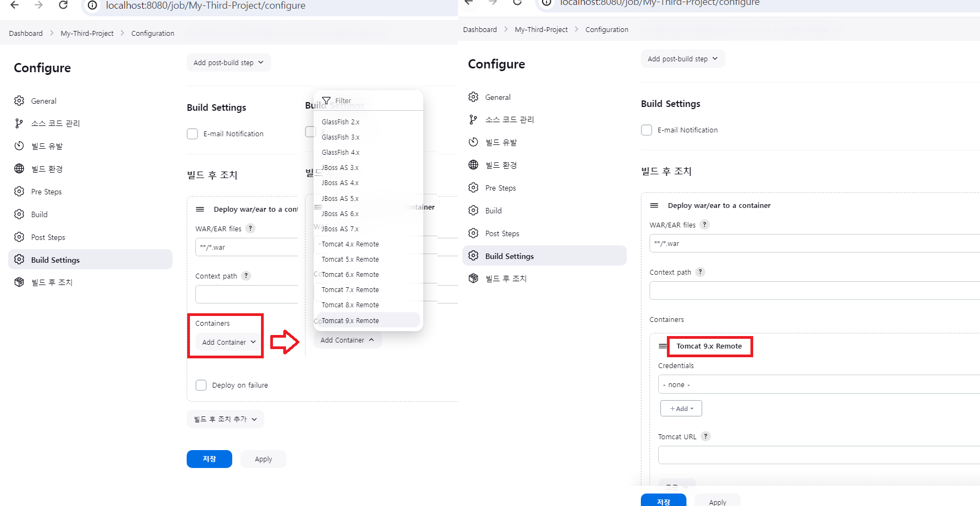
Task: Toggle E-mail Notification checkbox in left window
Action: (193, 134)
